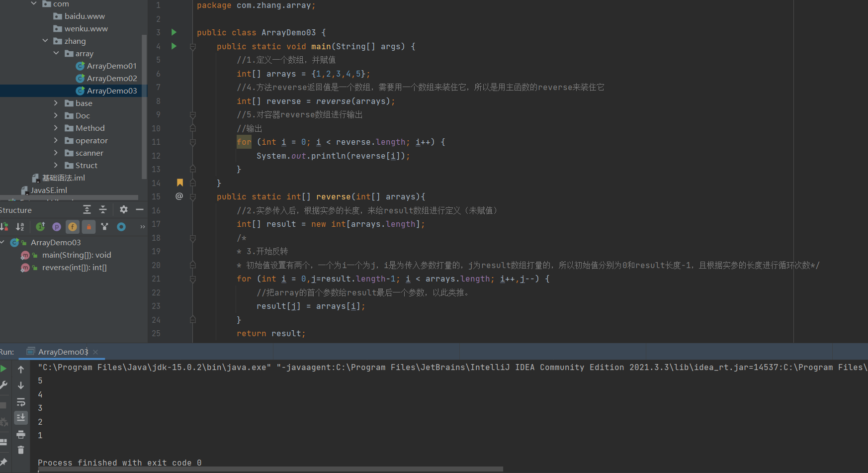Image resolution: width=868 pixels, height=473 pixels.
Task: Click the project tree vertical scrollbar
Action: coord(144,106)
